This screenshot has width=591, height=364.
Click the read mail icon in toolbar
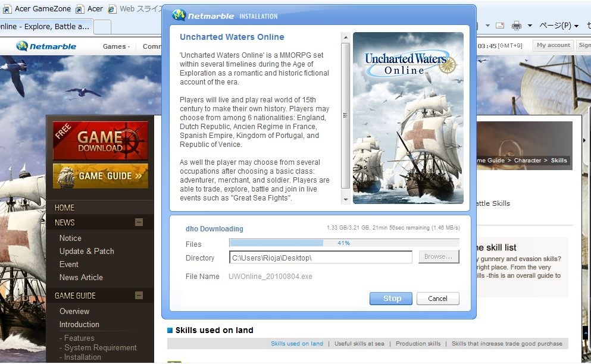coord(500,26)
